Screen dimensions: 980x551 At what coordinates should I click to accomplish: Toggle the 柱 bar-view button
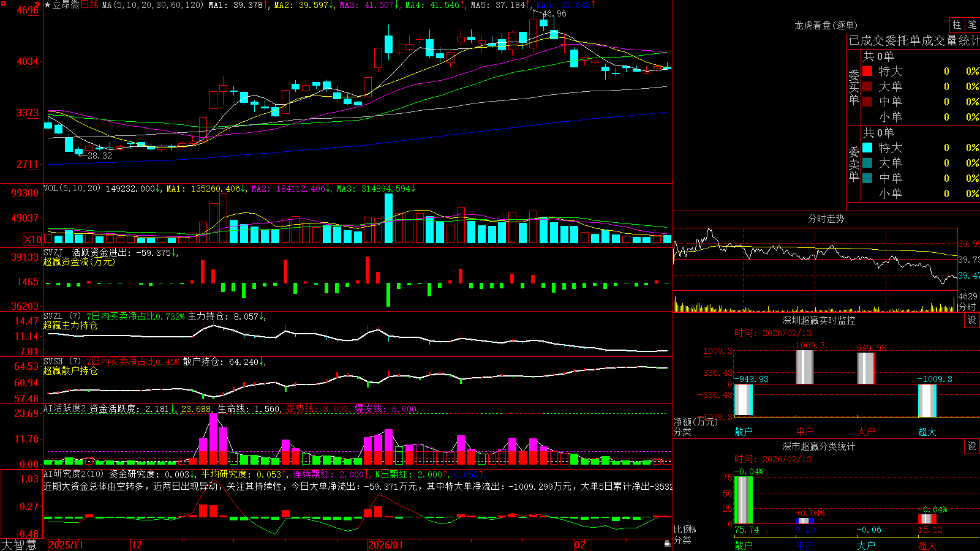tap(957, 24)
